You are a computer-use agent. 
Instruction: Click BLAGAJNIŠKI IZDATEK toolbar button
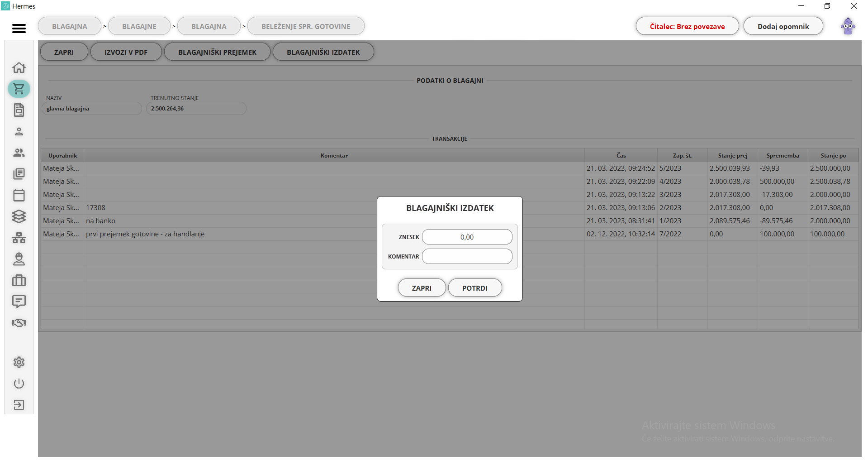323,52
